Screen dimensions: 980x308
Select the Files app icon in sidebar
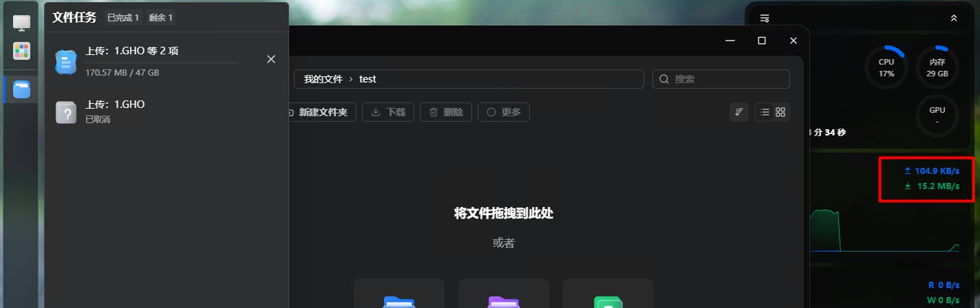(22, 89)
